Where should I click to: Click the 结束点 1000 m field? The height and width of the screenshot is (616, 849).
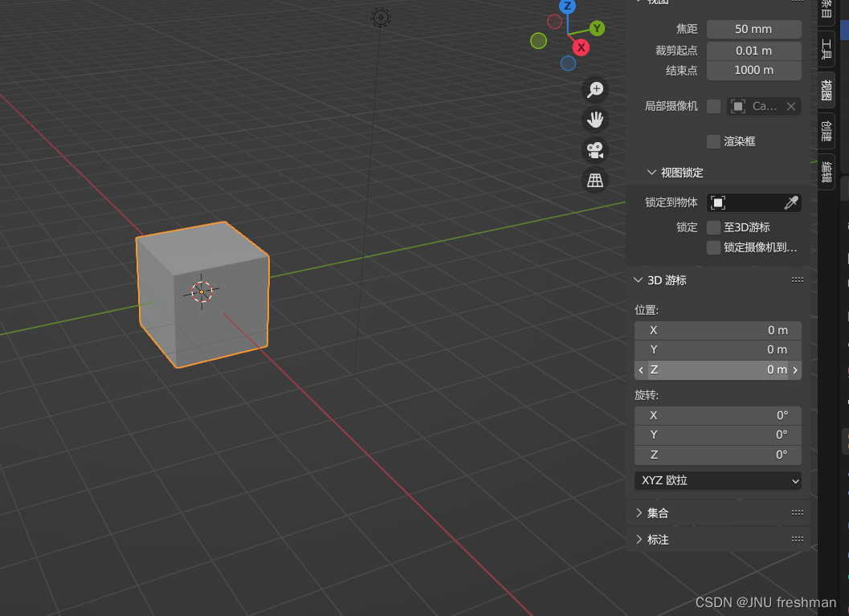click(x=753, y=71)
